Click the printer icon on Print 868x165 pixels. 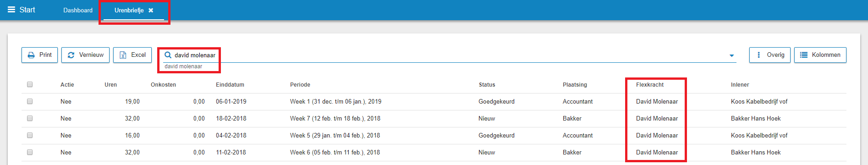coord(31,55)
